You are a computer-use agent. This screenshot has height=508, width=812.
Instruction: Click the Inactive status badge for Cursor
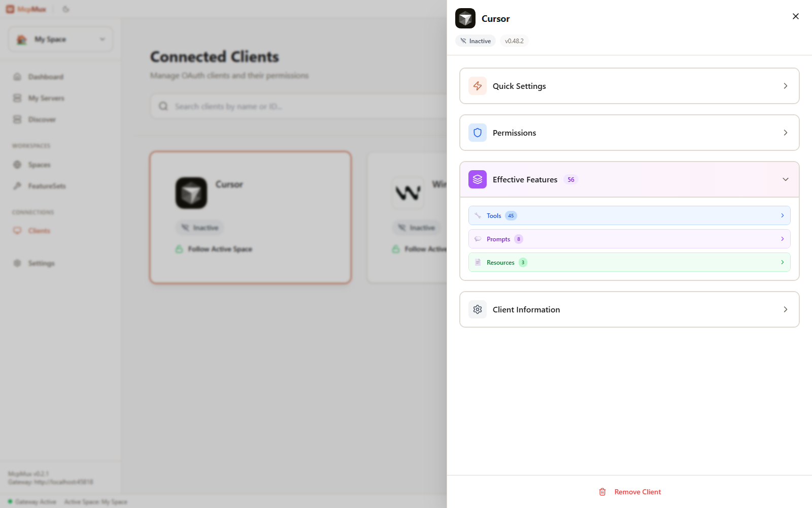click(199, 227)
